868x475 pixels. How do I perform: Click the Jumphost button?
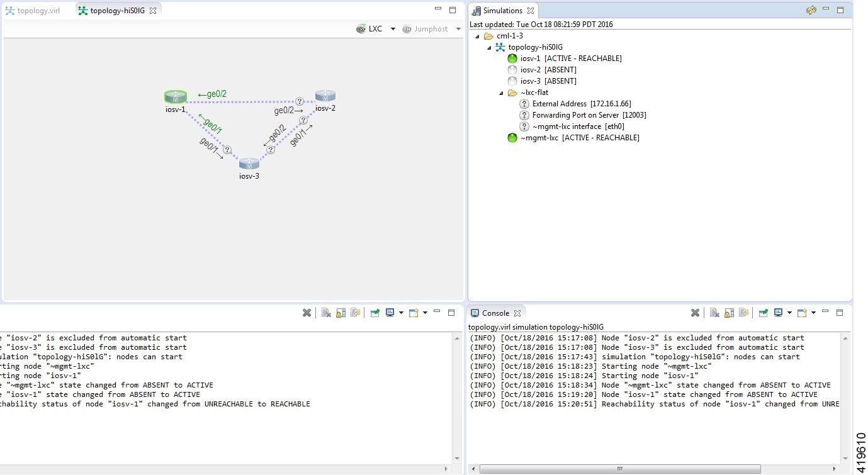426,29
